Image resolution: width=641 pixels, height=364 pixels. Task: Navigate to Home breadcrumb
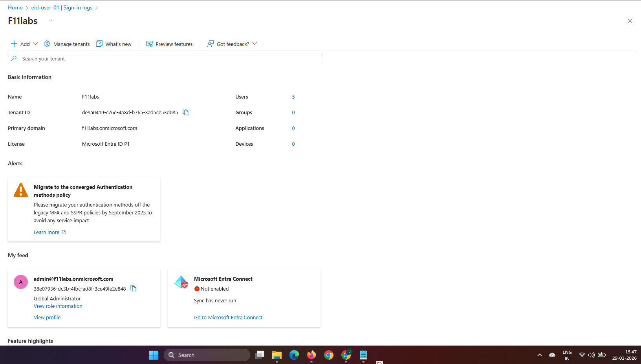point(15,7)
